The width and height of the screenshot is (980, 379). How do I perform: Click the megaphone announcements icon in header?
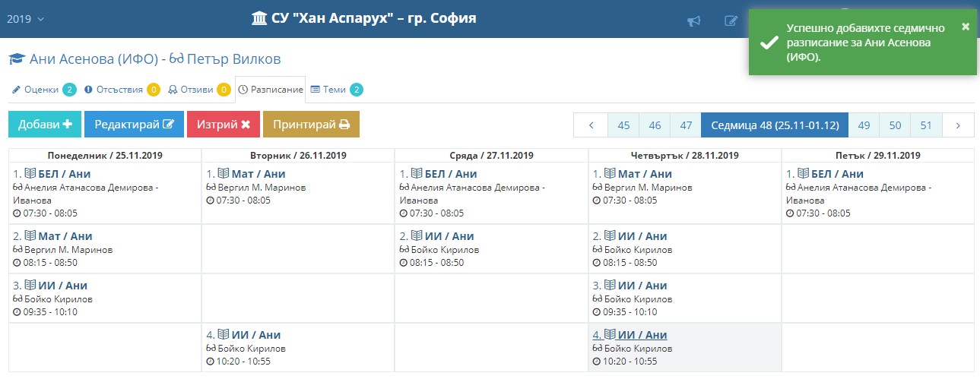pos(693,21)
